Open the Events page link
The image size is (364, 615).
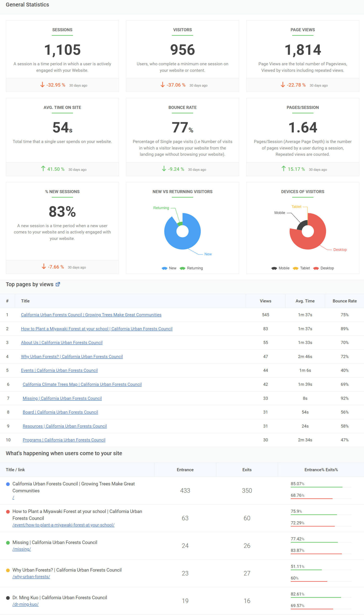pyautogui.click(x=59, y=370)
